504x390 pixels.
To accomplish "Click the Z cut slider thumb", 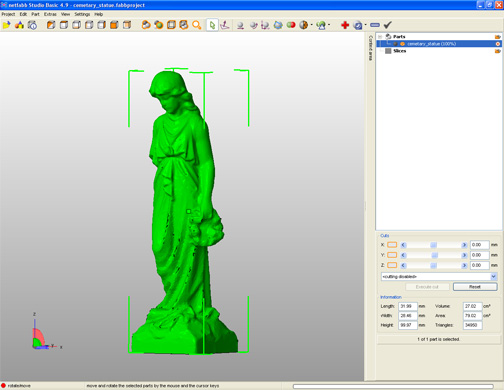I will (x=433, y=265).
